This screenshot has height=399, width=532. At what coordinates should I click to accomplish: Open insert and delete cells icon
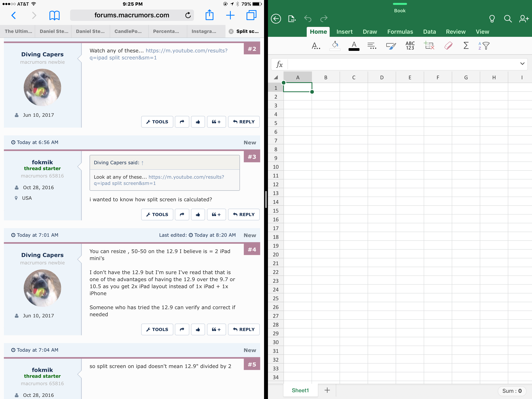(429, 45)
